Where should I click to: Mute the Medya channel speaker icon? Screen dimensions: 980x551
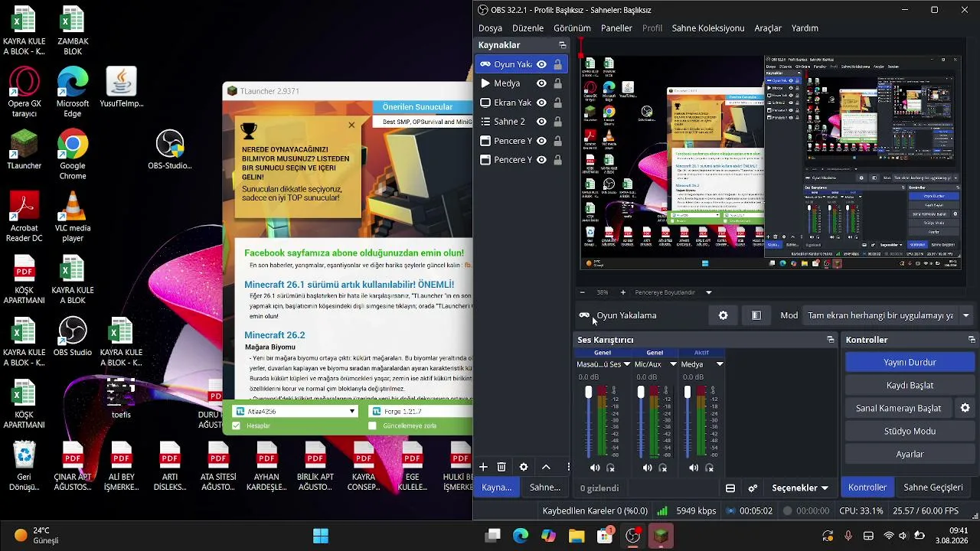(x=693, y=468)
